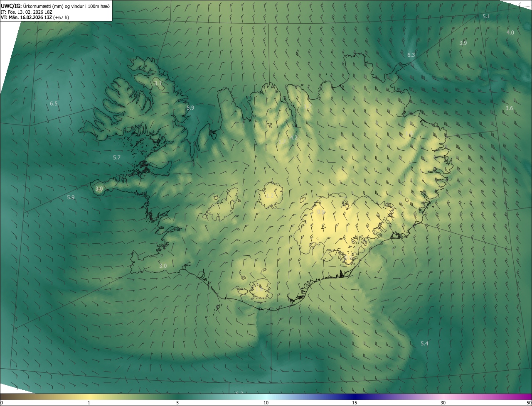The height and width of the screenshot is (406, 532).
Task: Click the 3.0 value on Snæfellsnes peninsula tip
Action: pos(99,188)
